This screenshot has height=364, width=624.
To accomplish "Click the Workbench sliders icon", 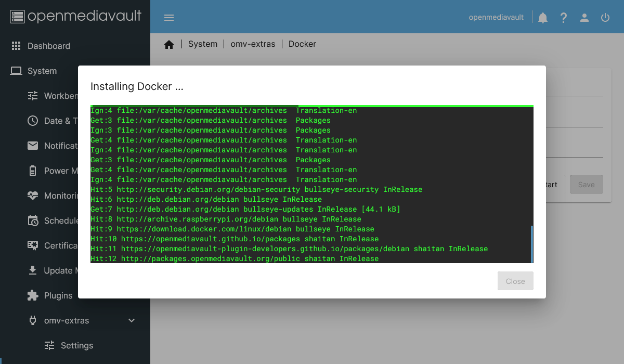I will pyautogui.click(x=33, y=96).
